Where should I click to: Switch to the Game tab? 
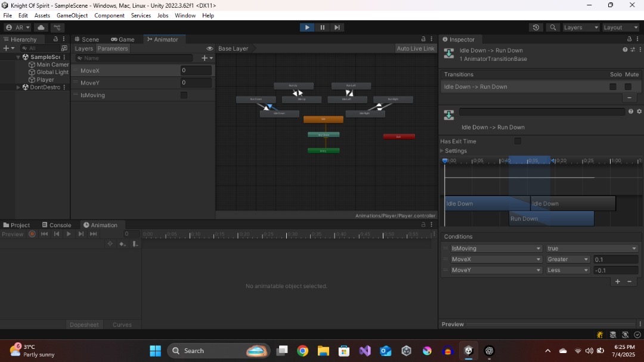(x=123, y=39)
